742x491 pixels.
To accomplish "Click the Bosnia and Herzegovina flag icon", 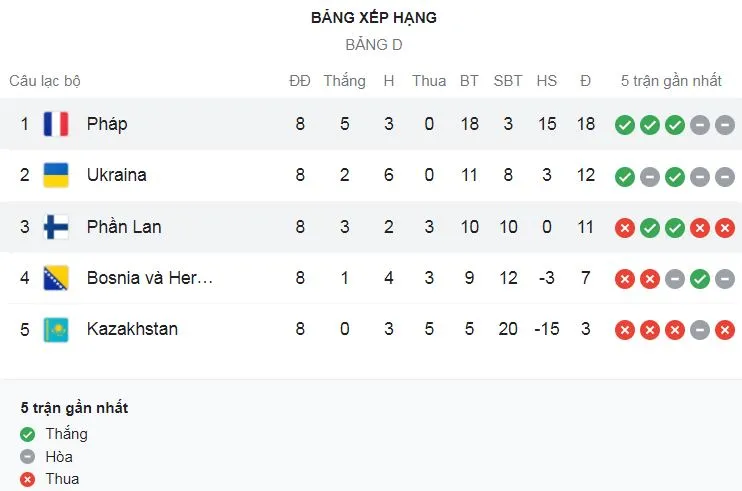I will [56, 278].
